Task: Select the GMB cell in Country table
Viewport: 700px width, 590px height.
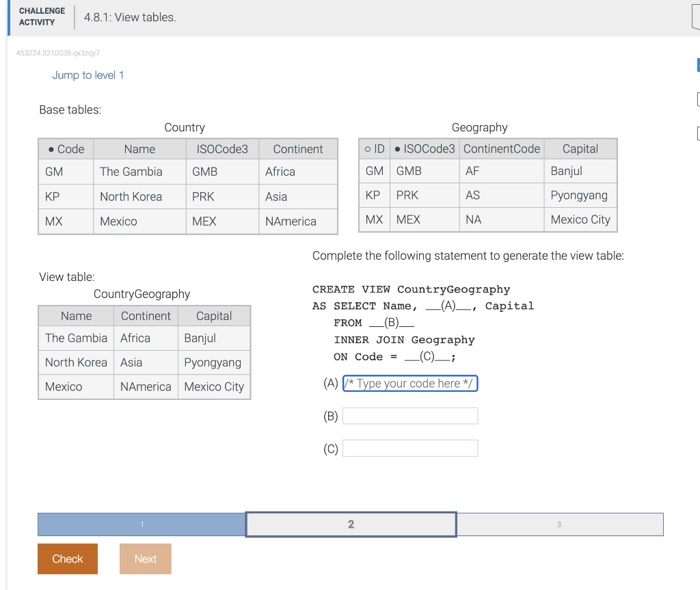Action: coord(222,172)
